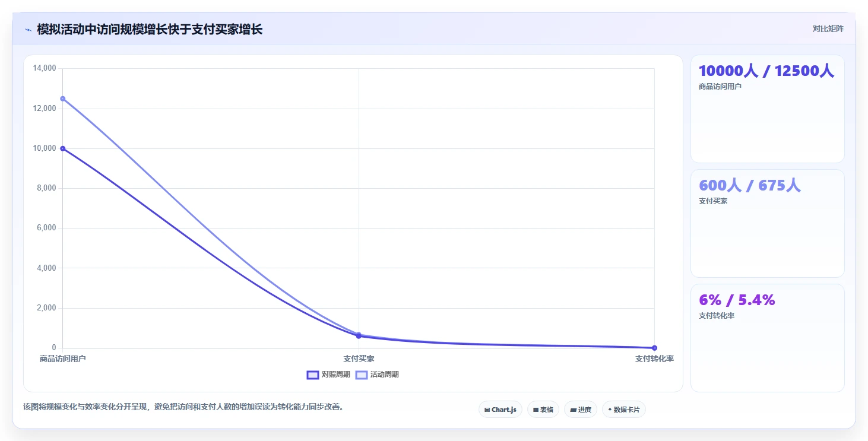
Task: Click the 支付转化率 x-axis label
Action: pyautogui.click(x=654, y=359)
